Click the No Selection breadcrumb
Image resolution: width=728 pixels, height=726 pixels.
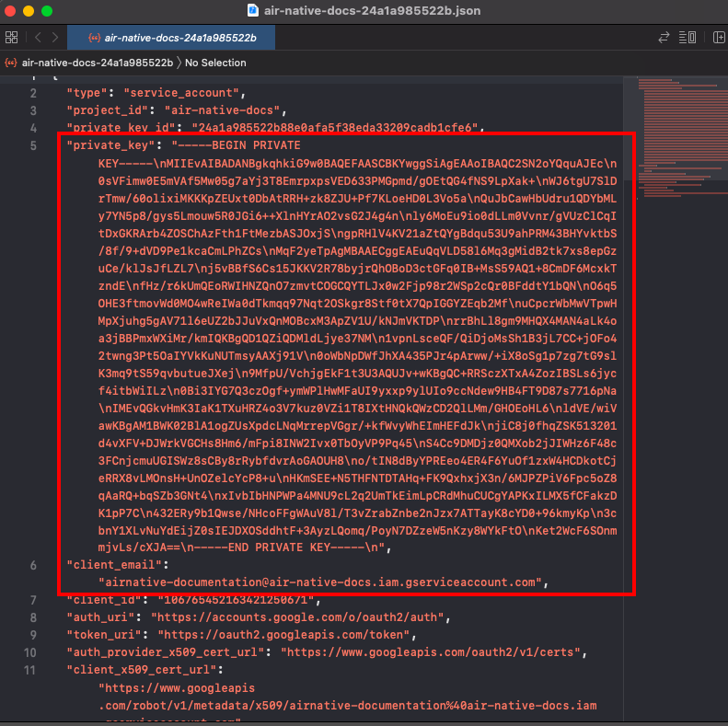[x=215, y=63]
